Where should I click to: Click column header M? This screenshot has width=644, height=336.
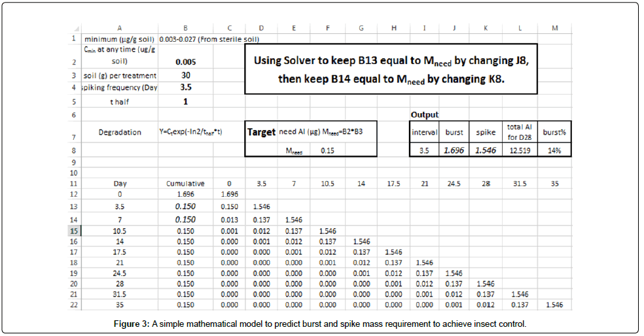554,28
